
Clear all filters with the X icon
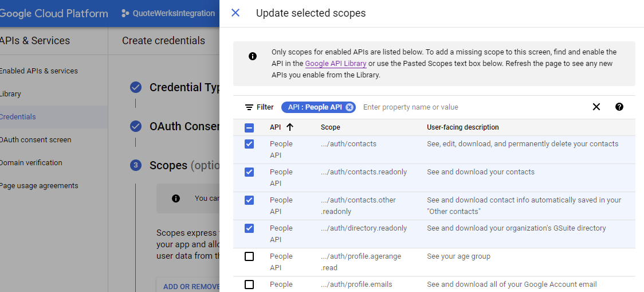point(596,107)
